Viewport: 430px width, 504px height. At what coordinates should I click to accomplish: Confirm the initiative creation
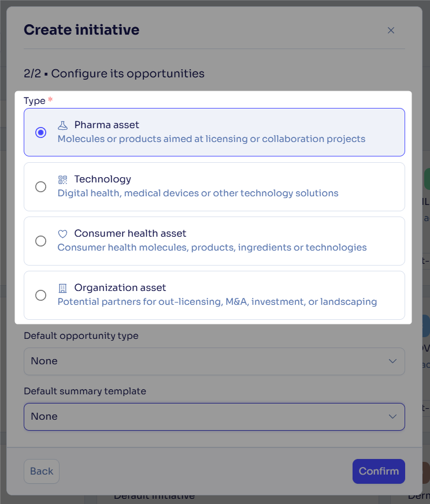tap(379, 471)
